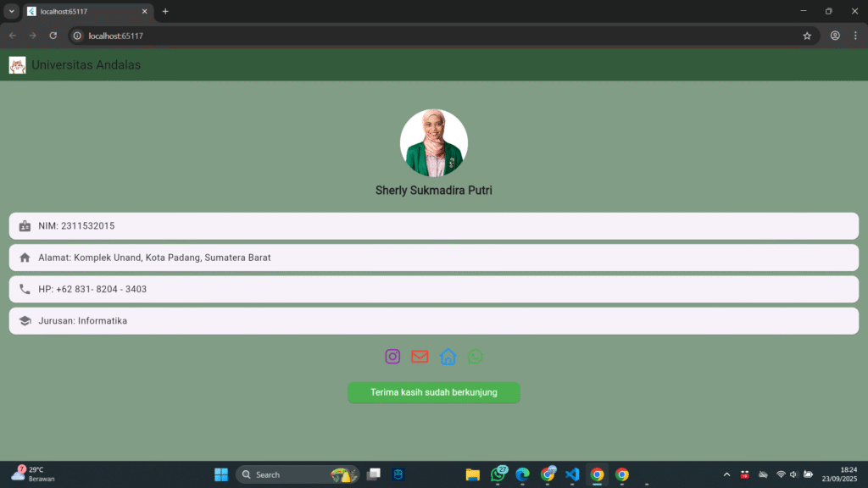Click the graduation cap Jurusan icon
Viewport: 868px width, 488px height.
[25, 321]
